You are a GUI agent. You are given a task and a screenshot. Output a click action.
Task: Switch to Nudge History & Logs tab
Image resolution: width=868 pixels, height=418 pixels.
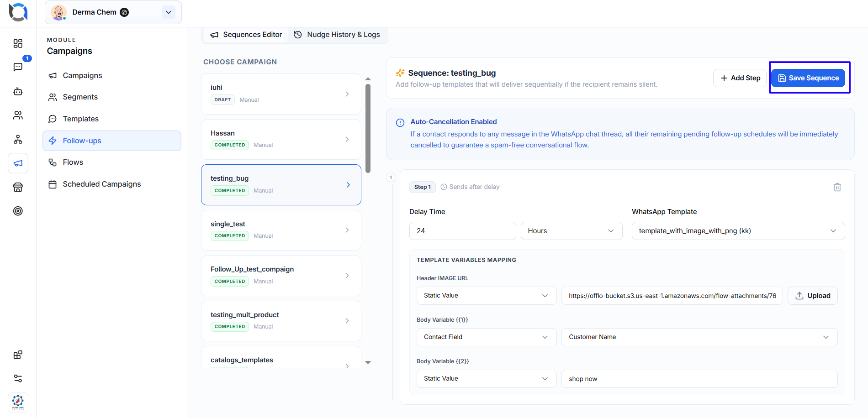coord(337,35)
